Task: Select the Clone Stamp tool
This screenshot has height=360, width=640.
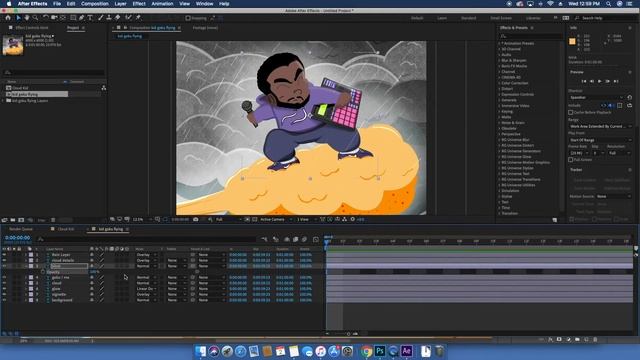Action: pos(109,18)
